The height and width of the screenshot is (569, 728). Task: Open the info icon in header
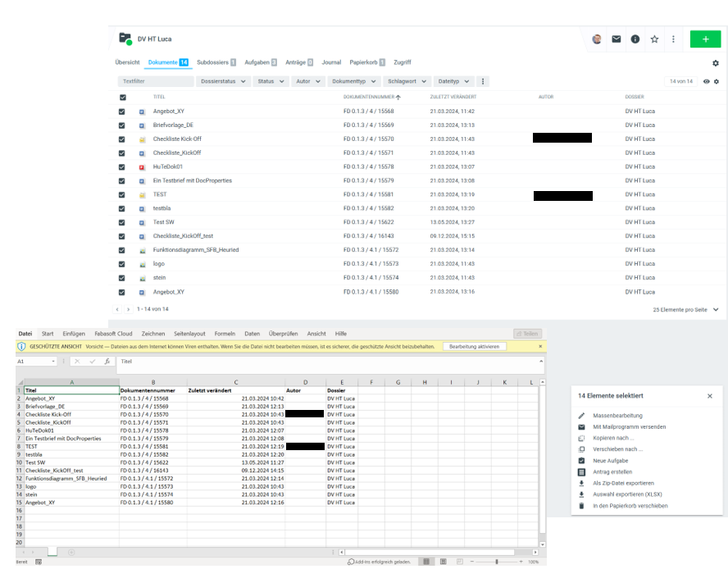tap(635, 39)
